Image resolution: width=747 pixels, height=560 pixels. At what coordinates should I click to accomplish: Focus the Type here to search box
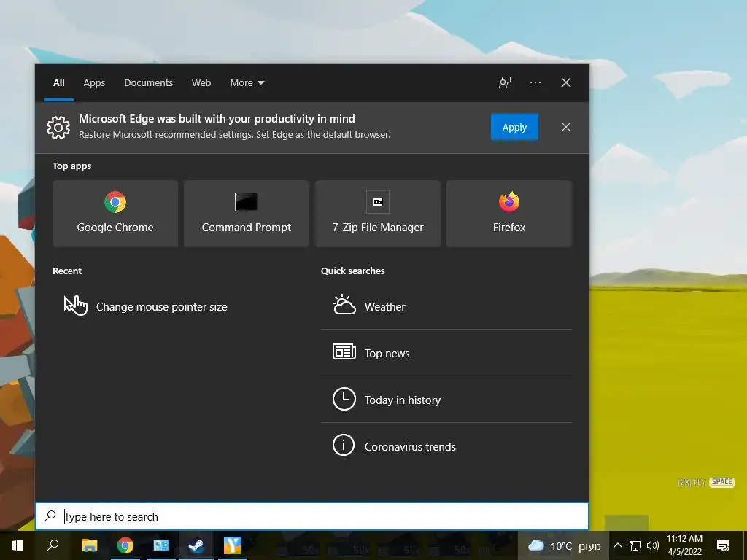(312, 517)
